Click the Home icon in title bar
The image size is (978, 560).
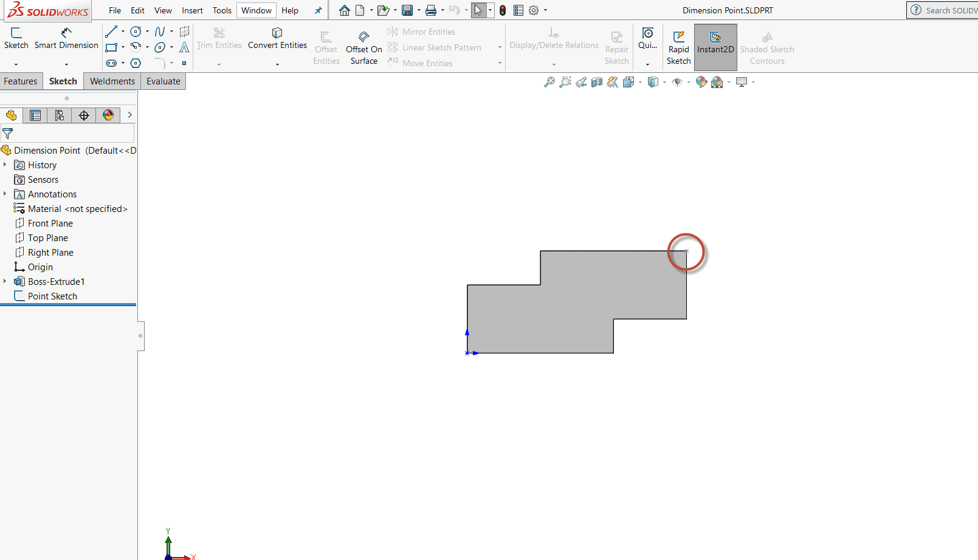345,10
